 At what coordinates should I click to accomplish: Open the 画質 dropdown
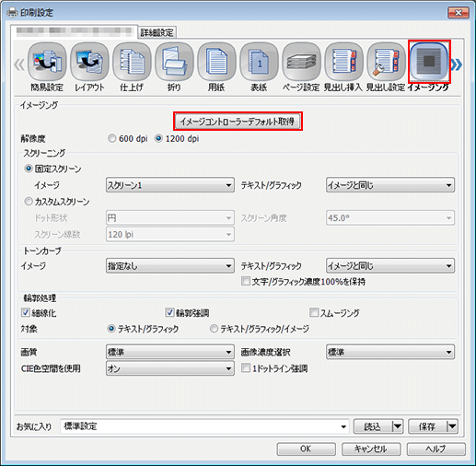[170, 352]
